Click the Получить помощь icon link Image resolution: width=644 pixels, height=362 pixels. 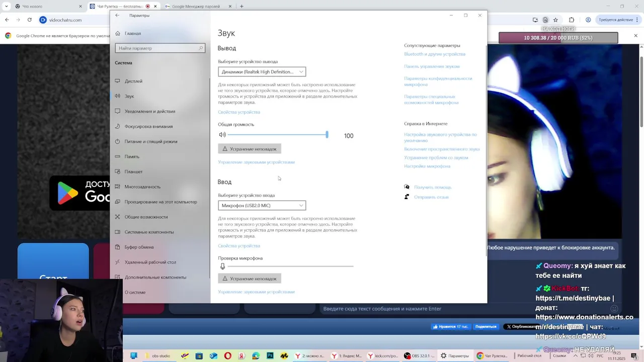407,187
